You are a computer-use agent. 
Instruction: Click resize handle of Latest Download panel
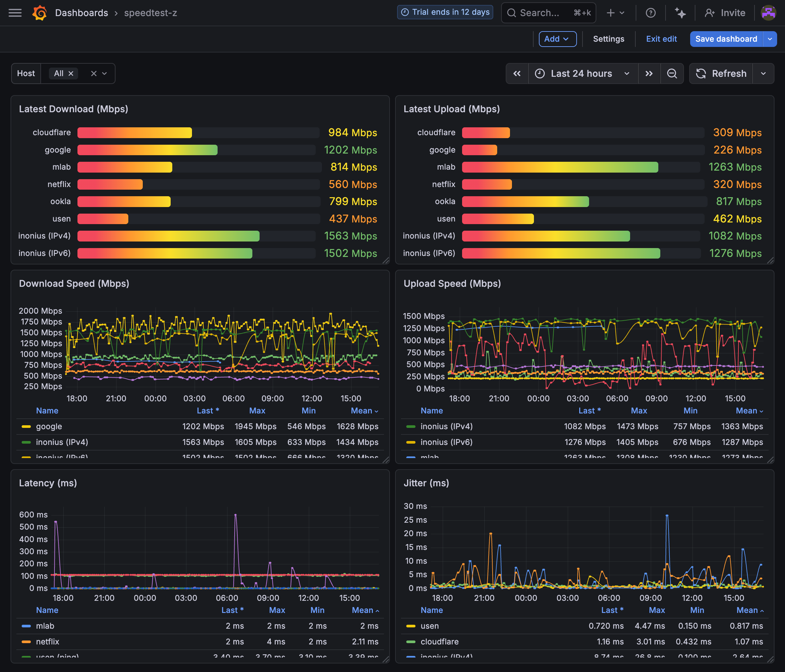coord(386,260)
